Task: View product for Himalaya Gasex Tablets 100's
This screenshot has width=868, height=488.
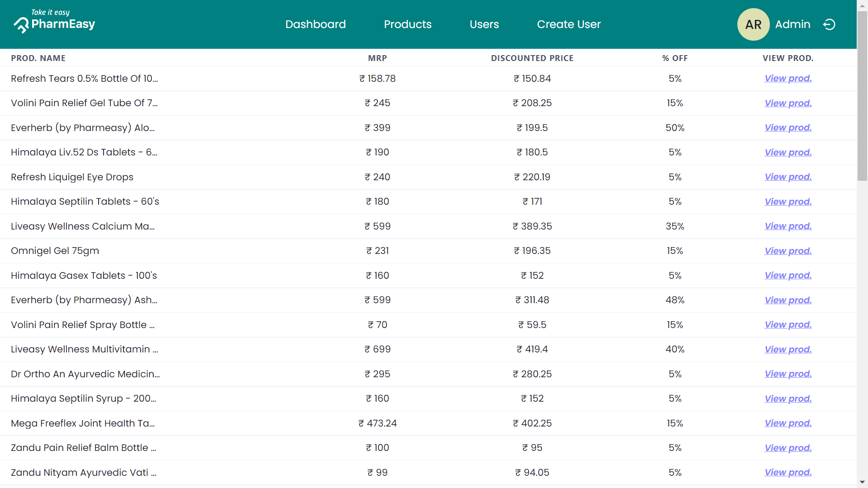Action: [x=788, y=275]
